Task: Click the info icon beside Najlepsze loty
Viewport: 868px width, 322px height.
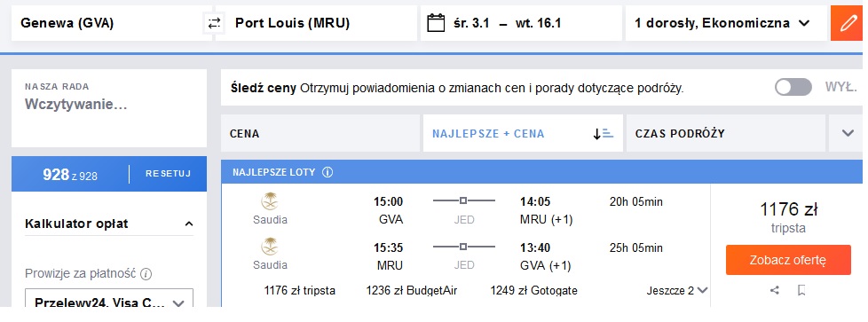Action: tap(327, 172)
